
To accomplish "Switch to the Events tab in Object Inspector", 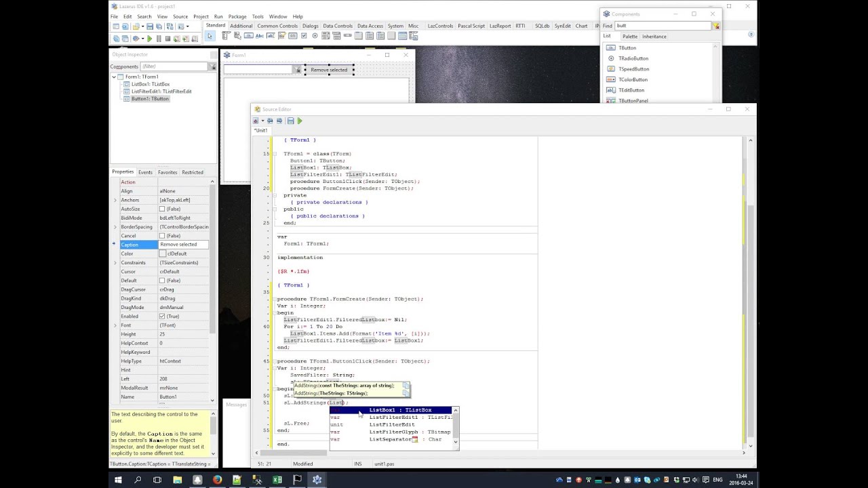I will pos(145,172).
